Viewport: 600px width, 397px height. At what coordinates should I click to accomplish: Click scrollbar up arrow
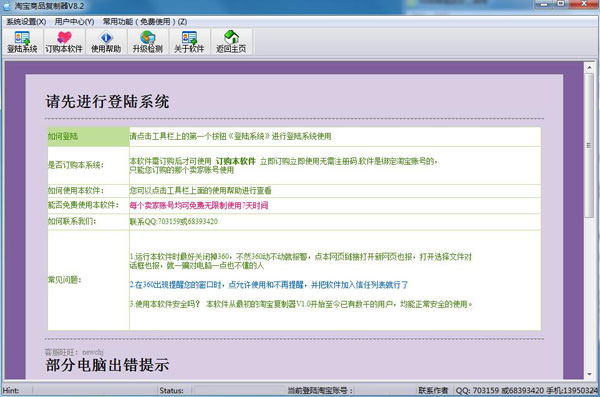tap(589, 67)
